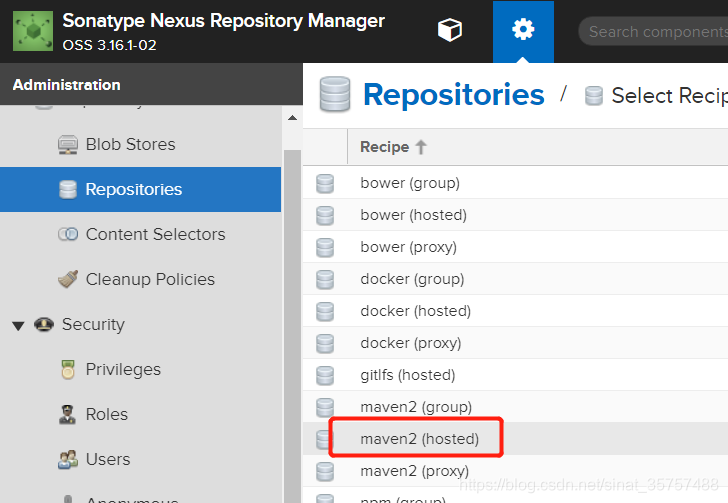Click the Nexus green logo icon
728x503 pixels.
click(32, 31)
